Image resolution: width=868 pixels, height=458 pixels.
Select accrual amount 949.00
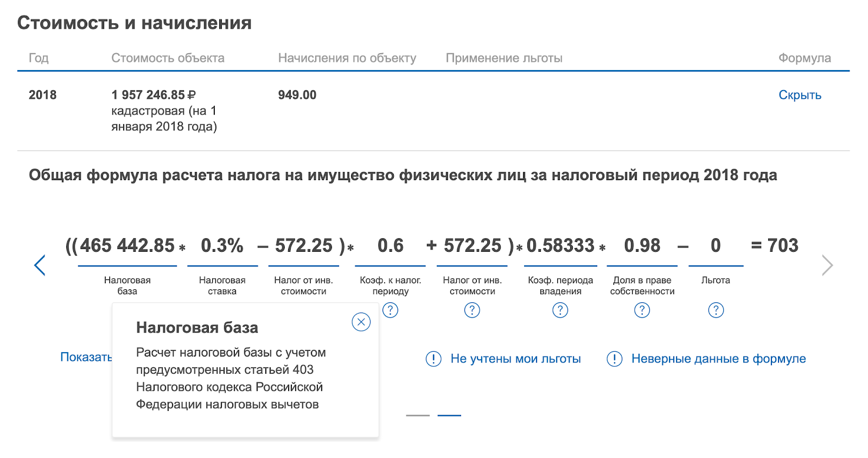[297, 95]
